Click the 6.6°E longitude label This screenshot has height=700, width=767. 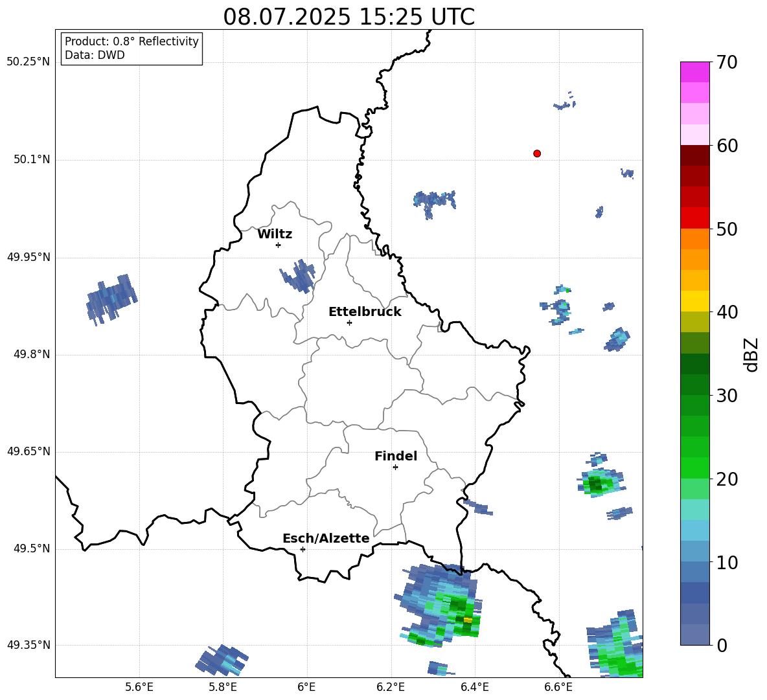point(558,687)
